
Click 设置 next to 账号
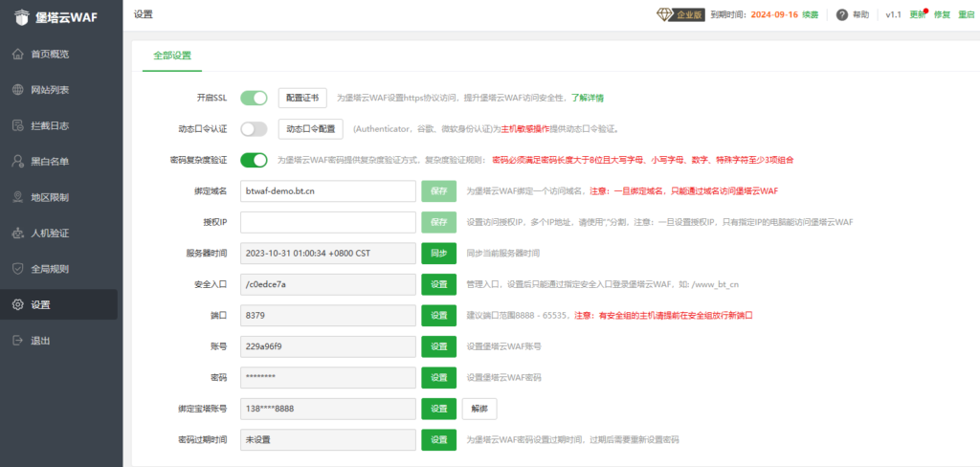point(438,346)
